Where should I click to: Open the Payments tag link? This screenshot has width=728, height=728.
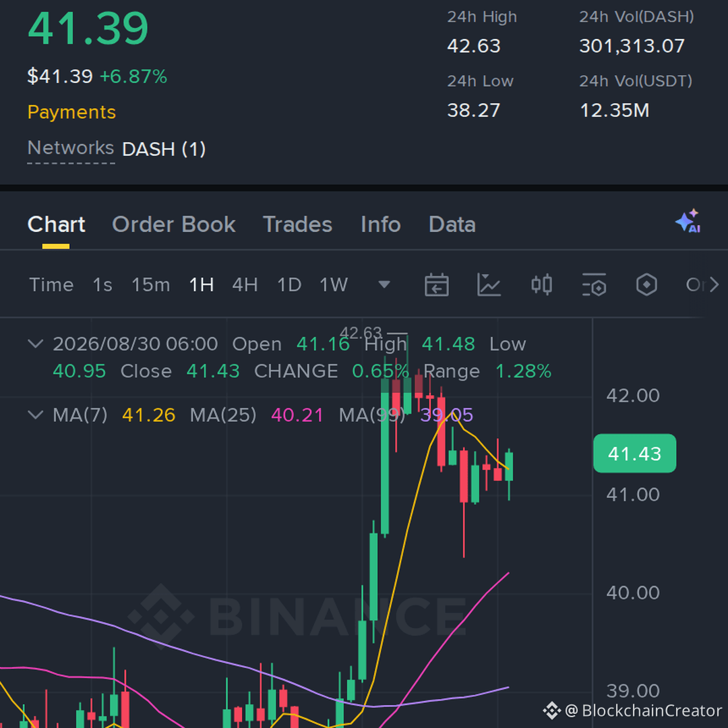[71, 113]
